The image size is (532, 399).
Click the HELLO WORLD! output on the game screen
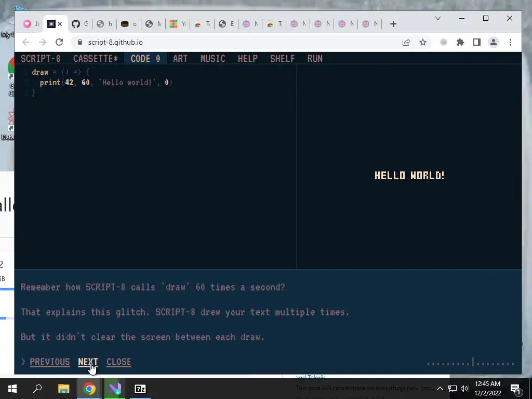point(409,176)
